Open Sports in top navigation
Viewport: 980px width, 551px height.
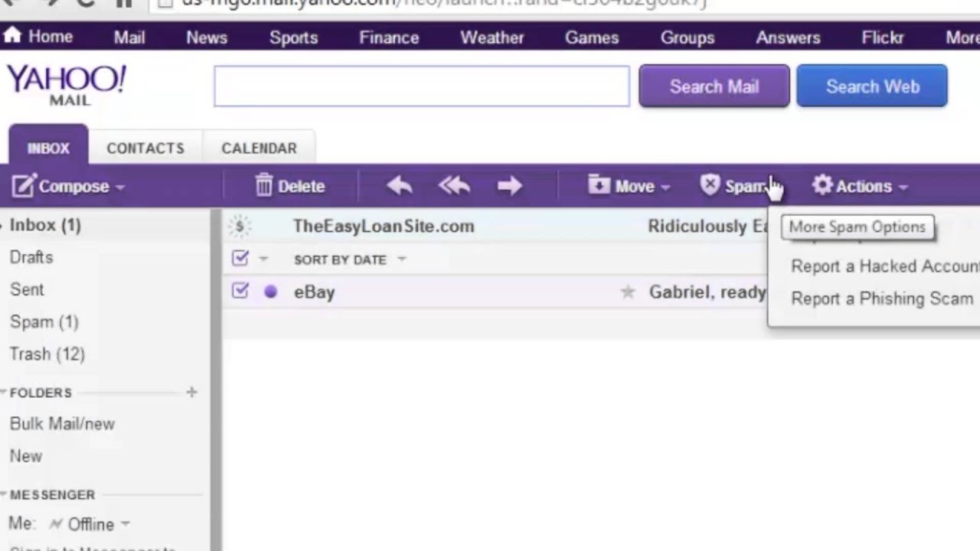point(293,37)
